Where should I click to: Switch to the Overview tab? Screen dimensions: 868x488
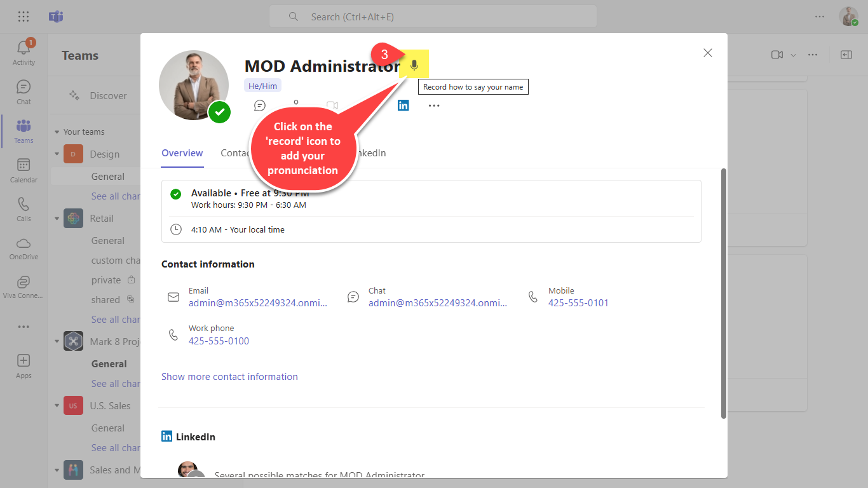pyautogui.click(x=182, y=153)
